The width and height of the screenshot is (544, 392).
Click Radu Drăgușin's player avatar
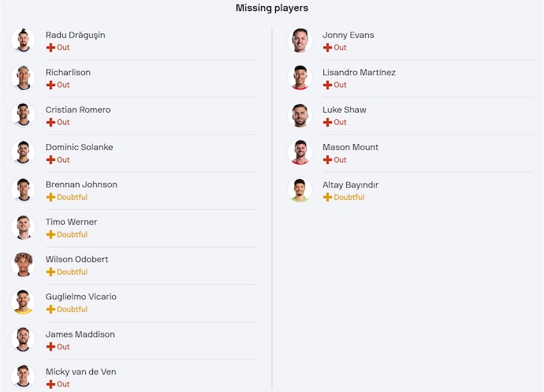(x=24, y=40)
